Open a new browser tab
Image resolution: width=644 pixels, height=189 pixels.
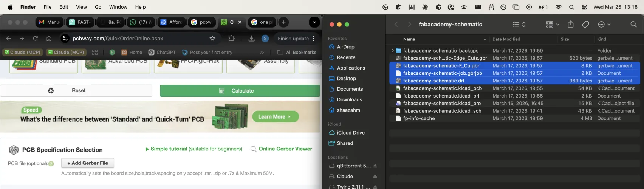point(283,22)
